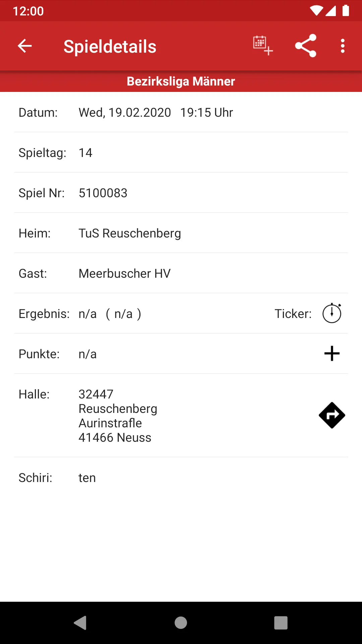Open the three-dot overflow menu
This screenshot has width=362, height=644.
(342, 46)
